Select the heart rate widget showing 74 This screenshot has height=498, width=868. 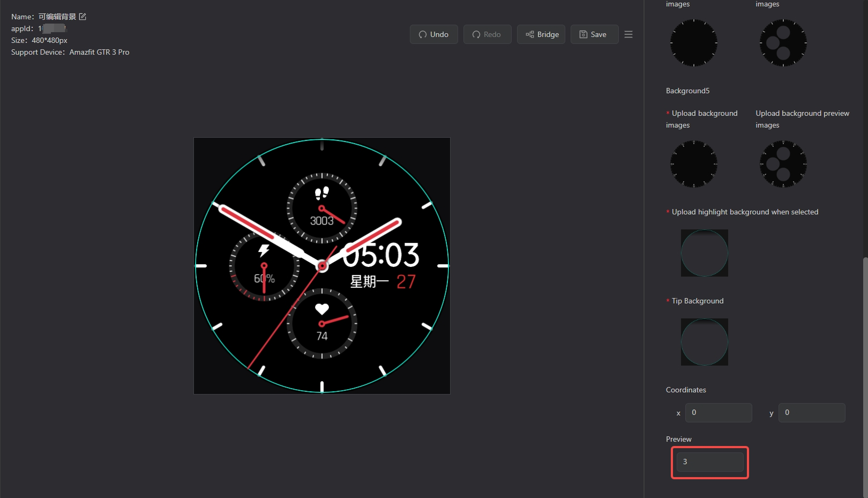pos(321,323)
